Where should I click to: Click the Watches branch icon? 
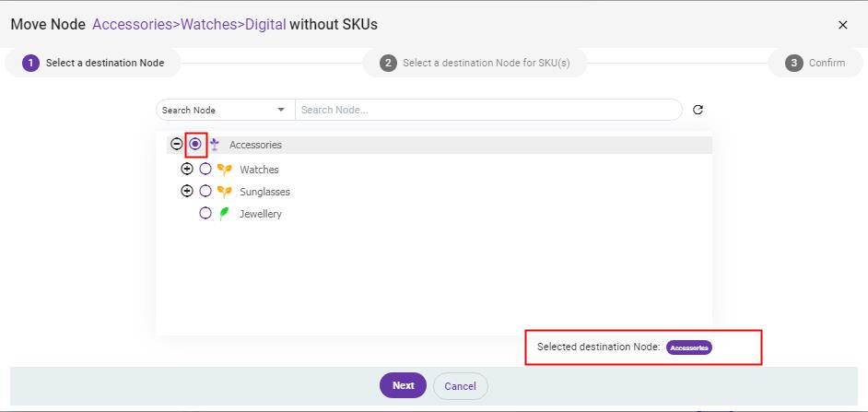point(224,170)
